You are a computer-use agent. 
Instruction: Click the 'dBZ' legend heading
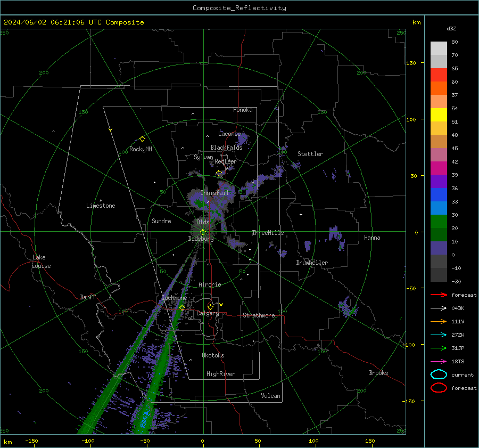click(x=451, y=28)
